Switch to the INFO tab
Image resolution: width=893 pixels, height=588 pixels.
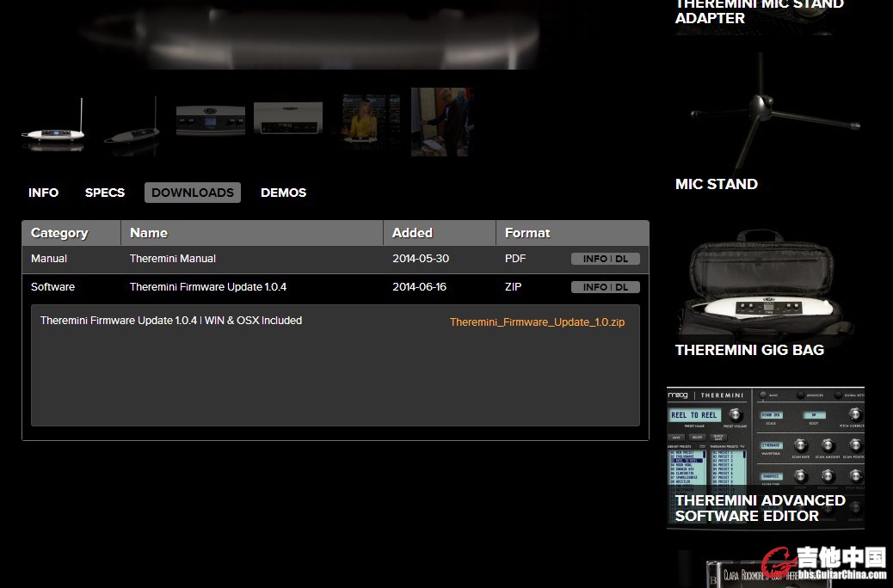point(43,193)
